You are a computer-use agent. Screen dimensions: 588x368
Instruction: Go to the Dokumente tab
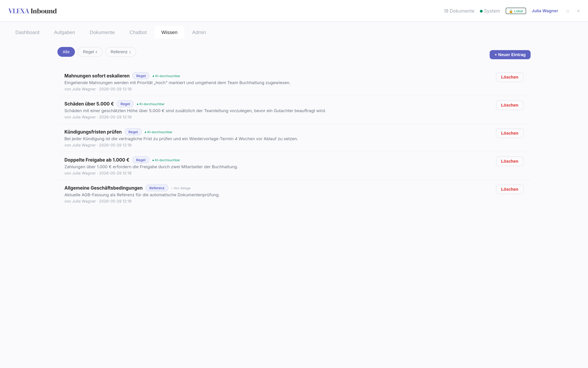(x=102, y=32)
